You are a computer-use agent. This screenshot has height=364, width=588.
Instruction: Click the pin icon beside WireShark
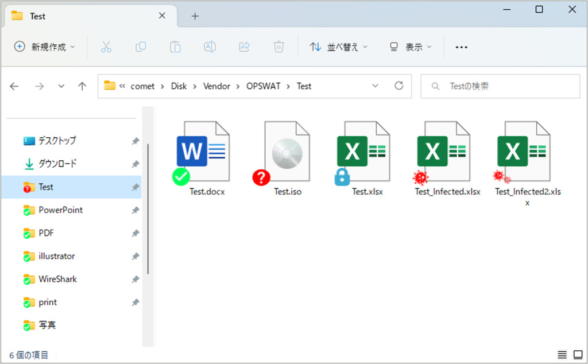click(x=136, y=279)
